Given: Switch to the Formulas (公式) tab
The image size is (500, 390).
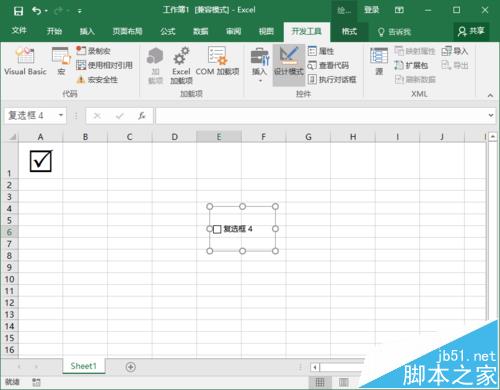Looking at the screenshot, I should point(168,31).
